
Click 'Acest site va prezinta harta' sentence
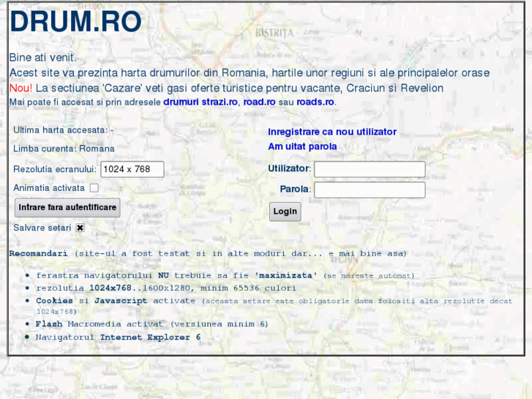tap(250, 72)
